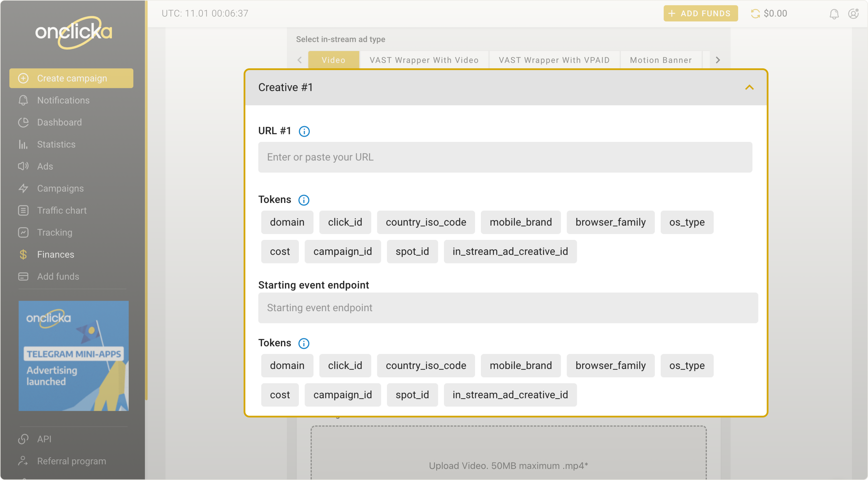Image resolution: width=868 pixels, height=480 pixels.
Task: Click the URL #1 info icon
Action: tap(304, 131)
